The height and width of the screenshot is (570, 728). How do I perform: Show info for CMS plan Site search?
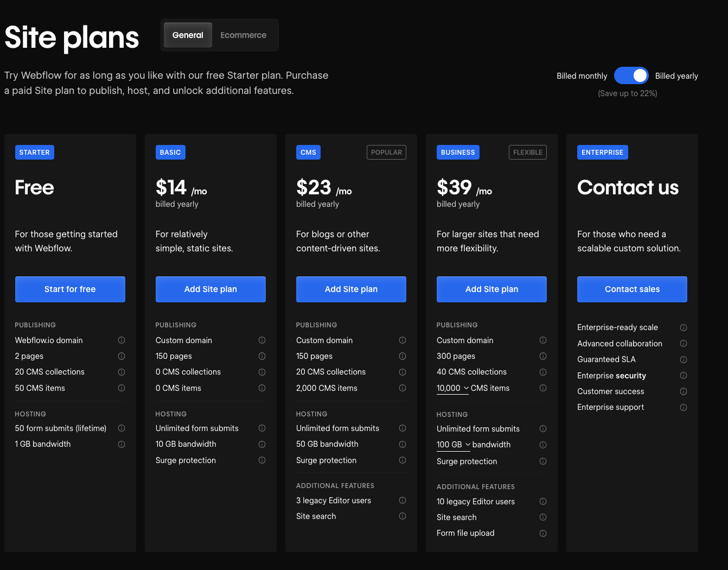coord(403,516)
